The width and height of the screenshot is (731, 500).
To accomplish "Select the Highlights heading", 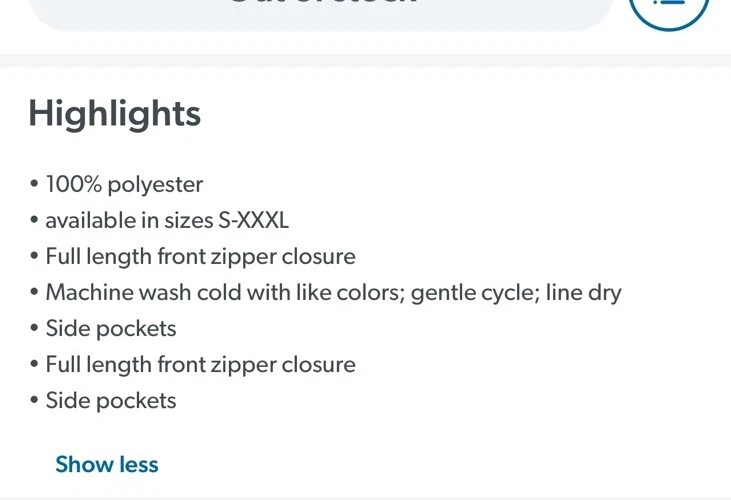I will [x=115, y=113].
